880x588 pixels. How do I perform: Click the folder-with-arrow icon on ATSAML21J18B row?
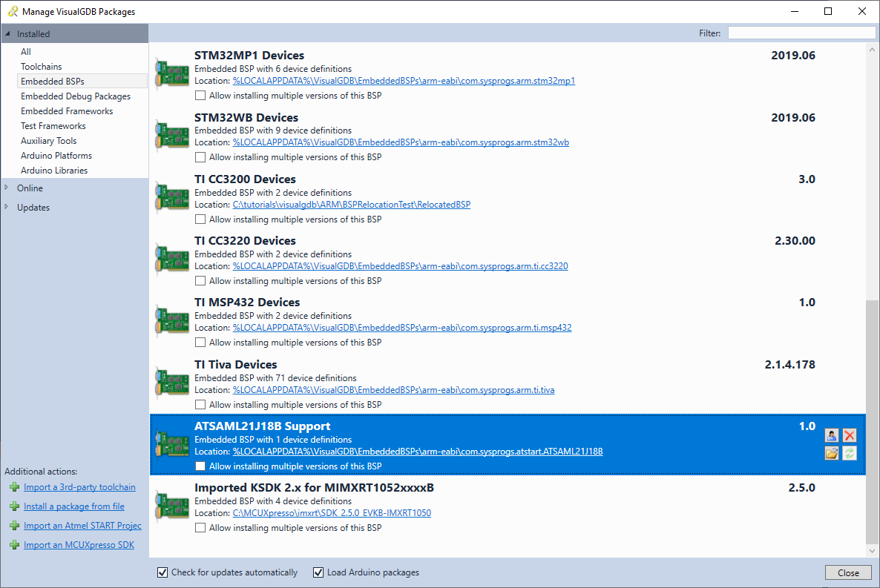tap(832, 453)
